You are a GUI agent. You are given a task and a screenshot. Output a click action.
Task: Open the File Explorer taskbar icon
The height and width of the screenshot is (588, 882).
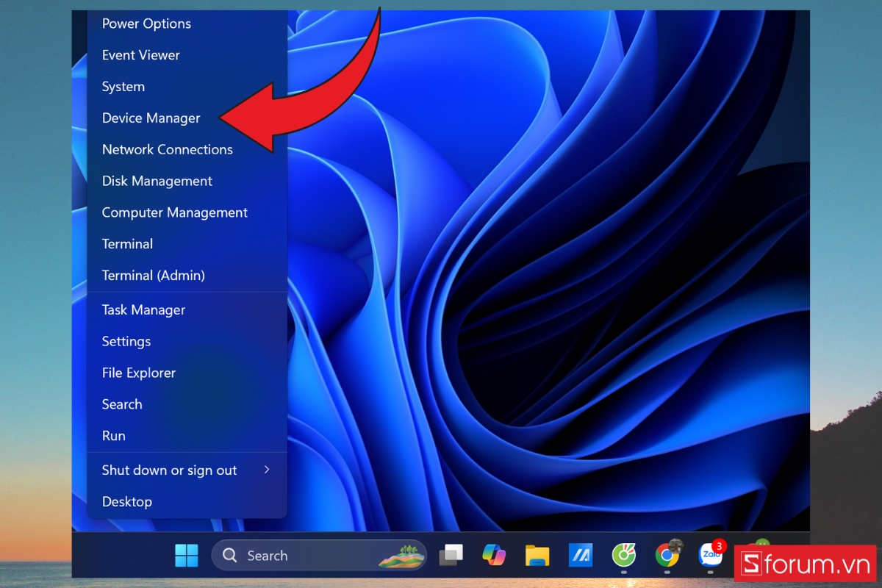pyautogui.click(x=537, y=556)
